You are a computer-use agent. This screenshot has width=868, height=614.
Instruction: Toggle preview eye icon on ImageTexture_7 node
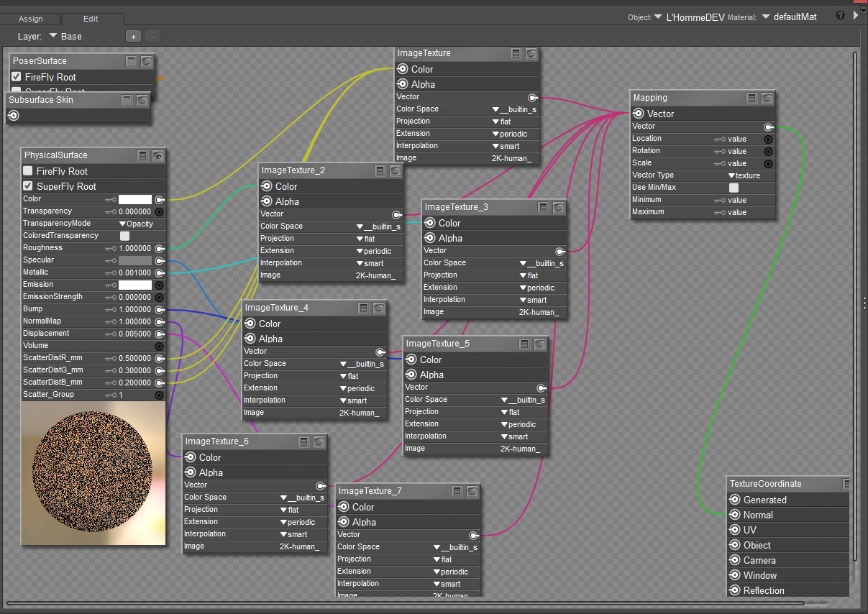click(x=472, y=491)
